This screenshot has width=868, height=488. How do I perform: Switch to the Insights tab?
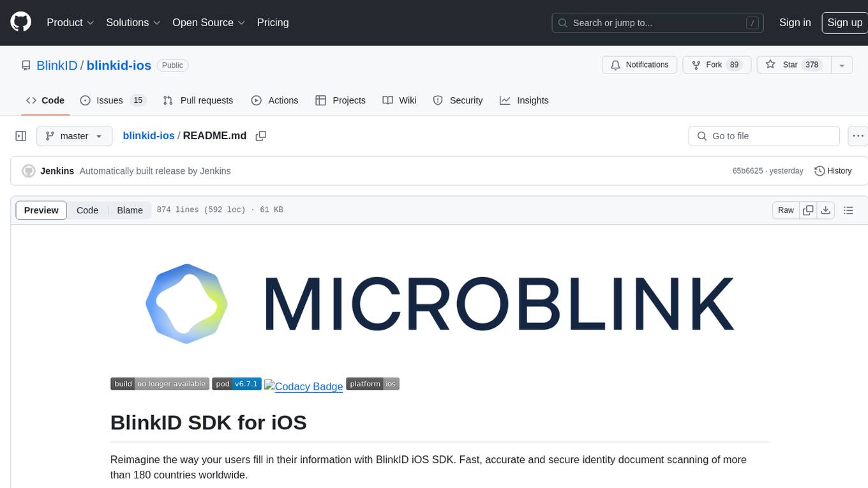coord(524,100)
